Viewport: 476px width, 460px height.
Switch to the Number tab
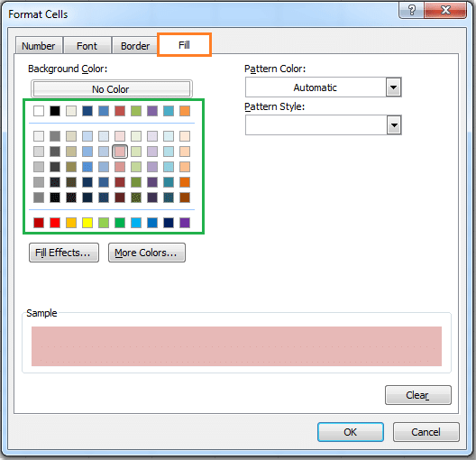pyautogui.click(x=39, y=46)
